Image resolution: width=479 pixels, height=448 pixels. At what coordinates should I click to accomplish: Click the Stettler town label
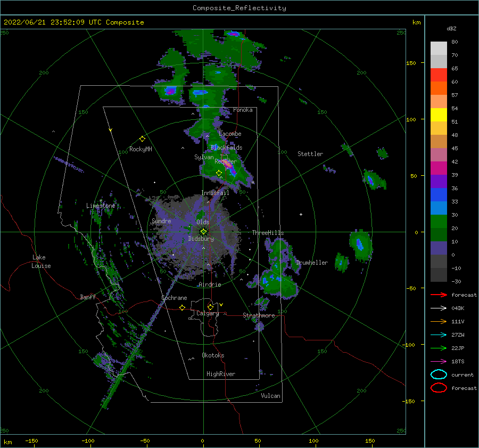310,154
